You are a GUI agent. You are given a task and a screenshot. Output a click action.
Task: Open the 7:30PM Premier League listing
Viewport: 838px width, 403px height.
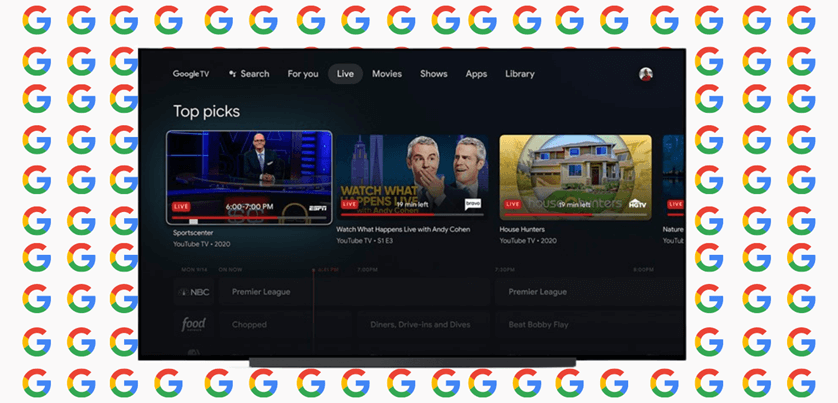589,292
